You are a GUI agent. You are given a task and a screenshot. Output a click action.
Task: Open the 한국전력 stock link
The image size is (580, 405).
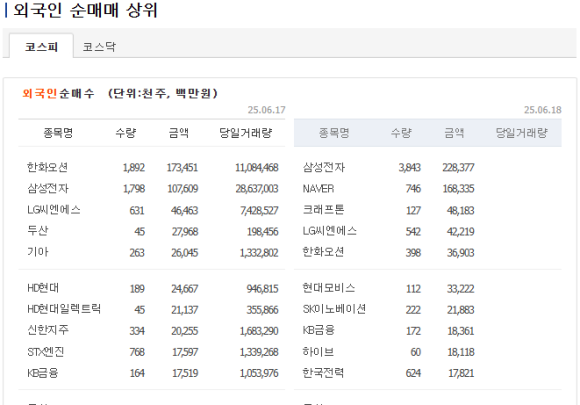tap(323, 372)
